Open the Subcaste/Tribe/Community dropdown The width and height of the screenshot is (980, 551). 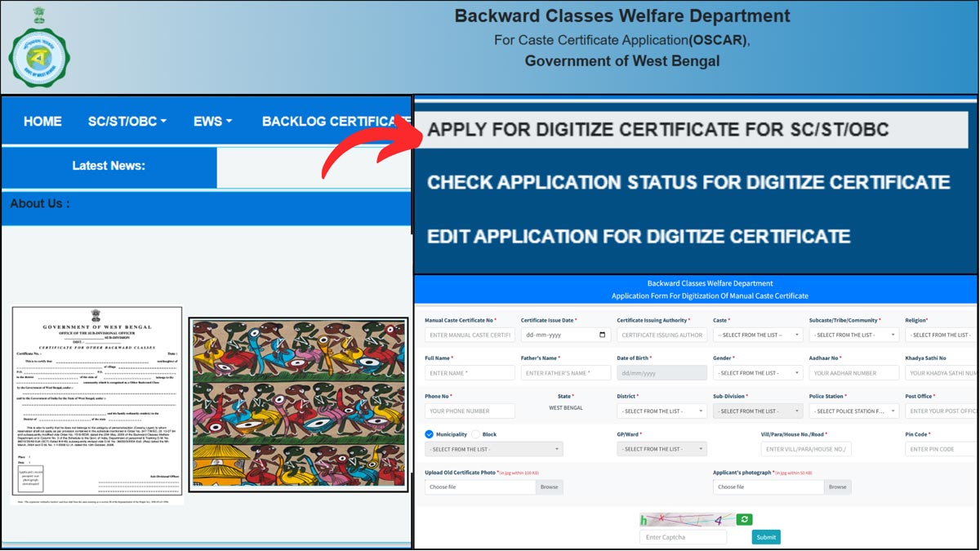click(x=853, y=335)
